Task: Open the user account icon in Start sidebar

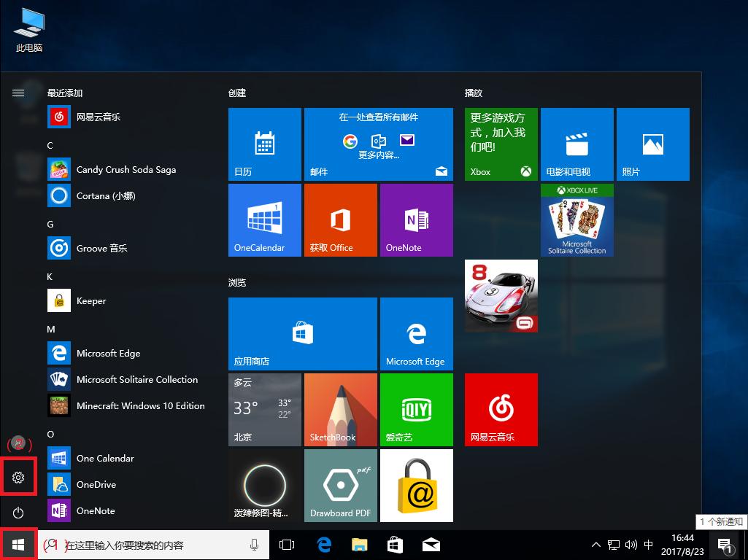Action: [x=18, y=443]
